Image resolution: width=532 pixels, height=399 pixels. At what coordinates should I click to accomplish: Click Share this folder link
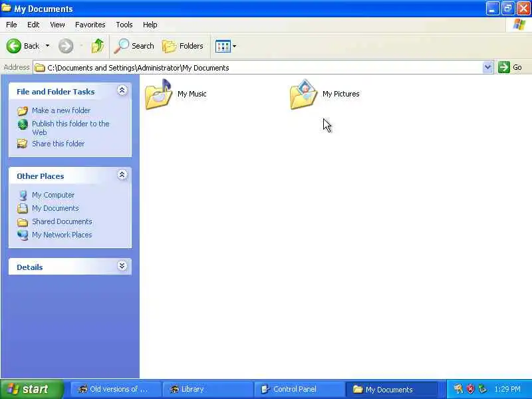tap(58, 144)
